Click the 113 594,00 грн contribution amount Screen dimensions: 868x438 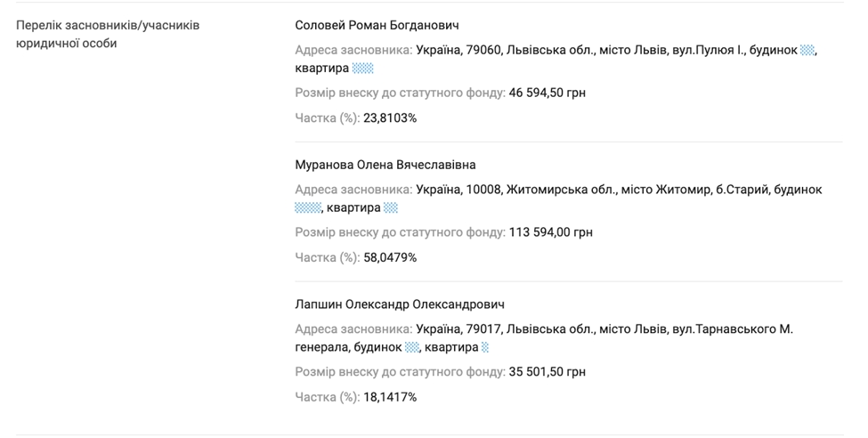550,232
